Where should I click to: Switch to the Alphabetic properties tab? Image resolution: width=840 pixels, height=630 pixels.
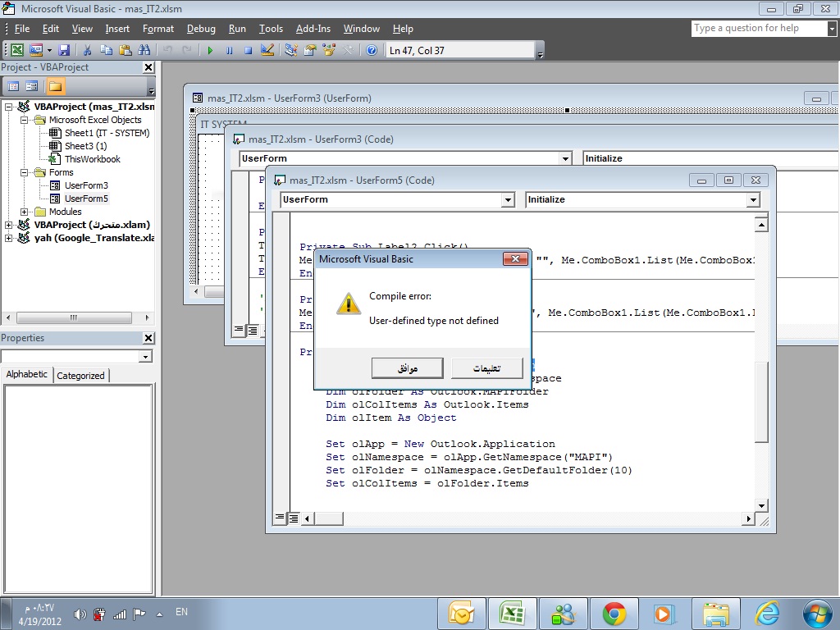[x=27, y=374]
